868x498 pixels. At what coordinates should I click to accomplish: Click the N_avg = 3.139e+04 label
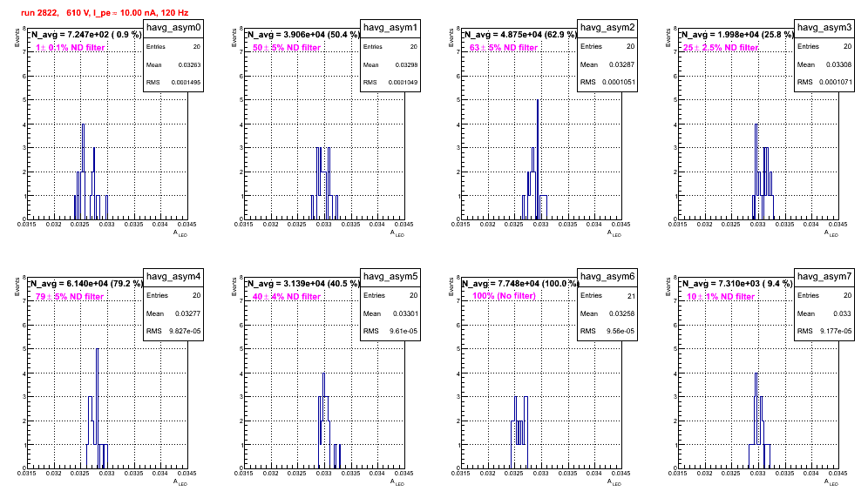pos(303,283)
